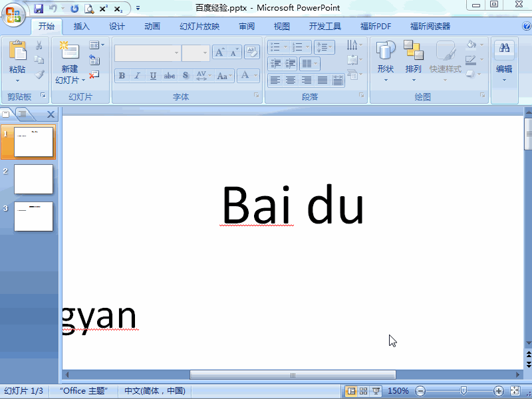This screenshot has height=399, width=532.
Task: Open the 编辑 editing group
Action: coord(504,61)
